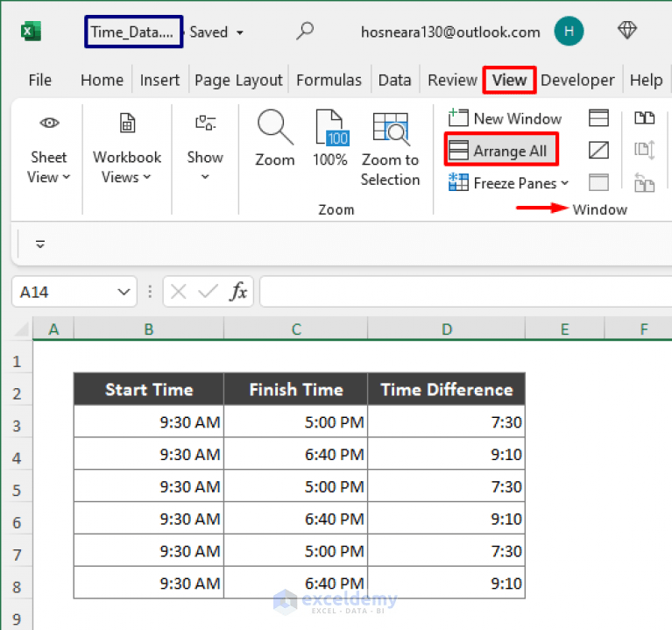Click the Insert Function fx icon
Screen dimensions: 672x630
(x=238, y=293)
